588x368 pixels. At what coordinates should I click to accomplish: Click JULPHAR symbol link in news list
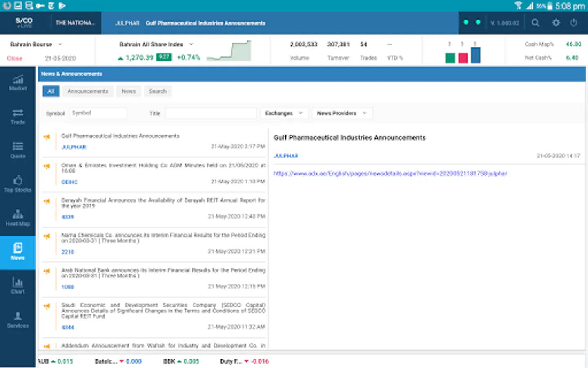coord(74,147)
